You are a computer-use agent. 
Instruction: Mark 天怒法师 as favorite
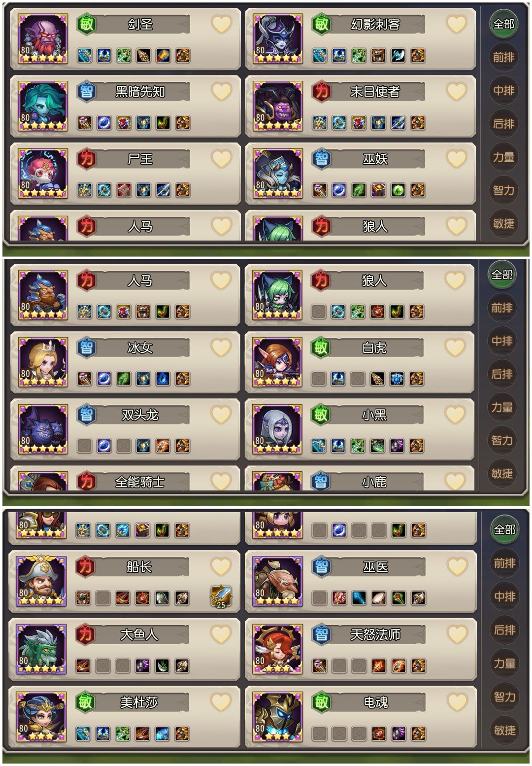(456, 634)
